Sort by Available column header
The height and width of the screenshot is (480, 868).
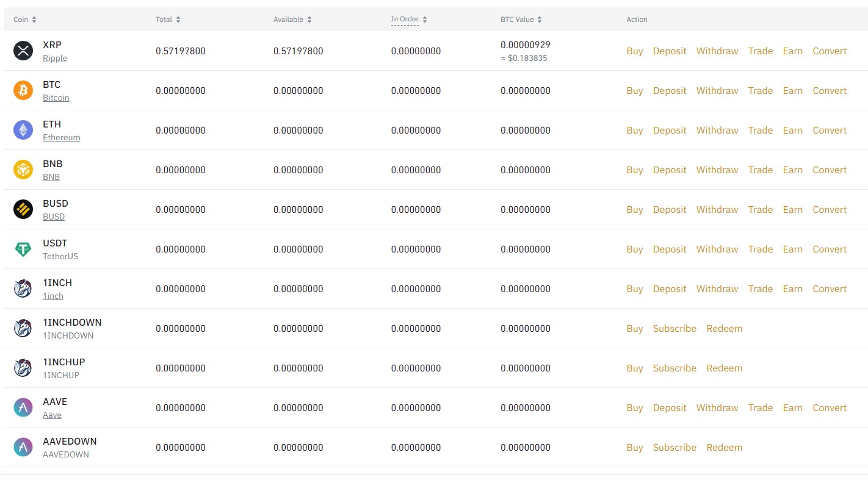pyautogui.click(x=292, y=20)
